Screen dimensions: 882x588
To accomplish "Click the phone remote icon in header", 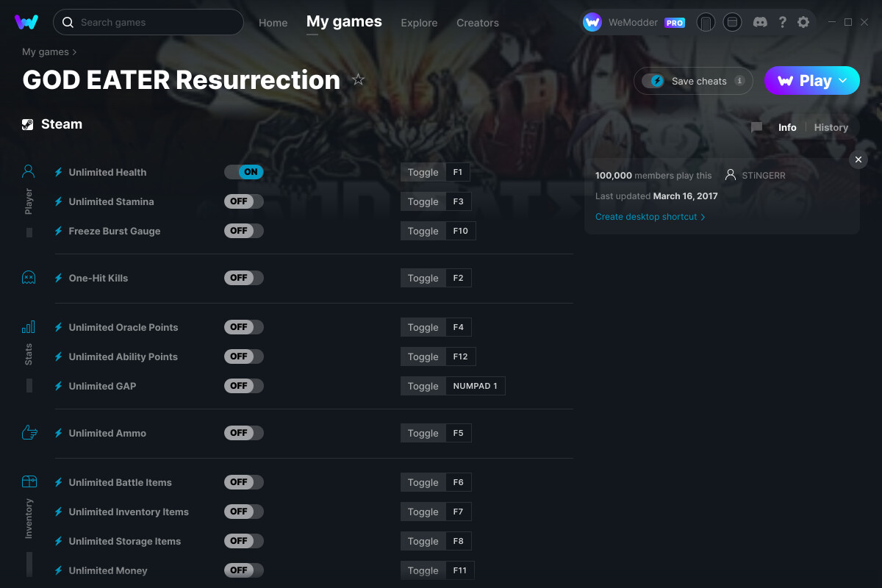I will pos(706,22).
